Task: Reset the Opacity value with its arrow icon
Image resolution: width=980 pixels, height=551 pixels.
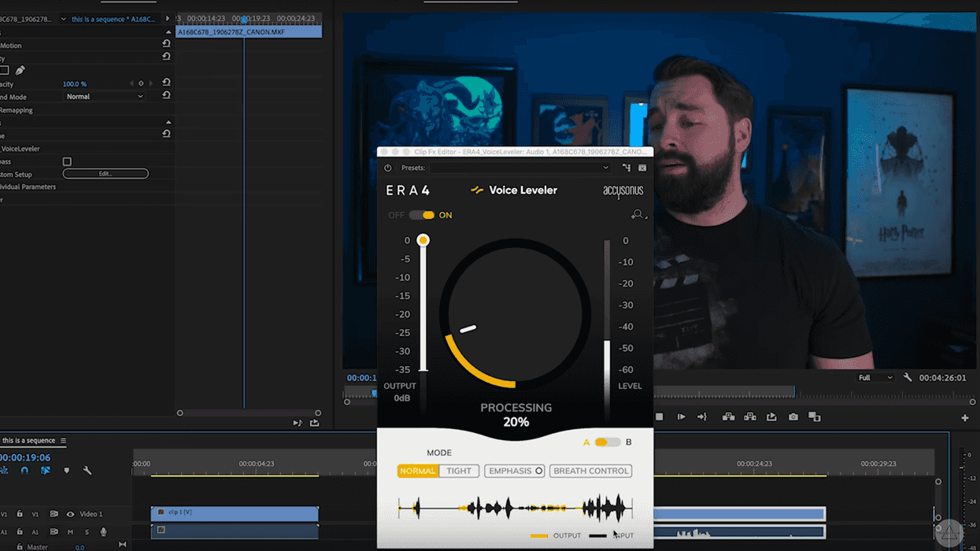Action: click(166, 83)
